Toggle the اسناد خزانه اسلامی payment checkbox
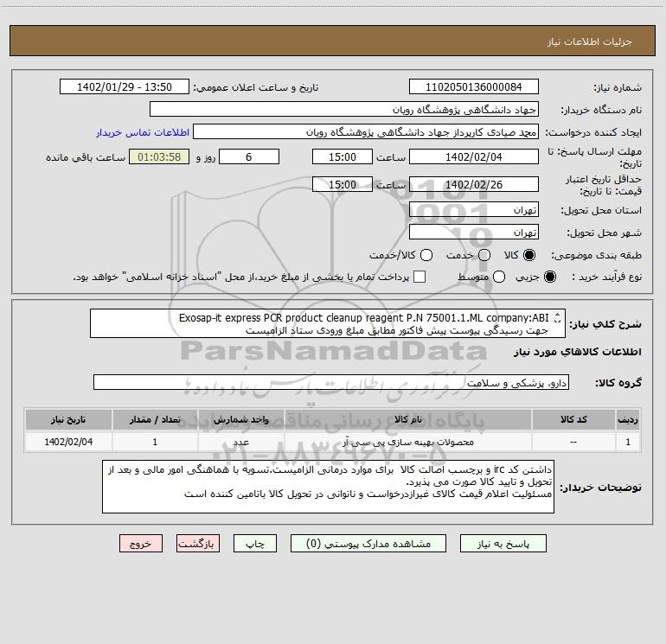 (x=419, y=277)
